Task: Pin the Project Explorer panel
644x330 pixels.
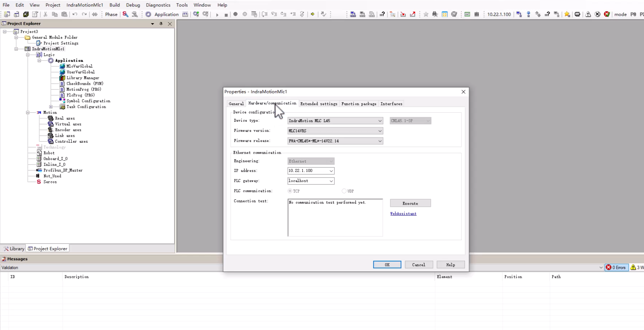Action: 161,24
